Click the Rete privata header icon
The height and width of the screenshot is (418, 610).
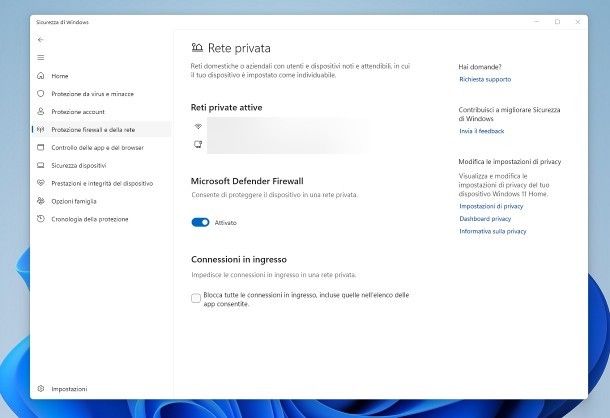pos(197,47)
